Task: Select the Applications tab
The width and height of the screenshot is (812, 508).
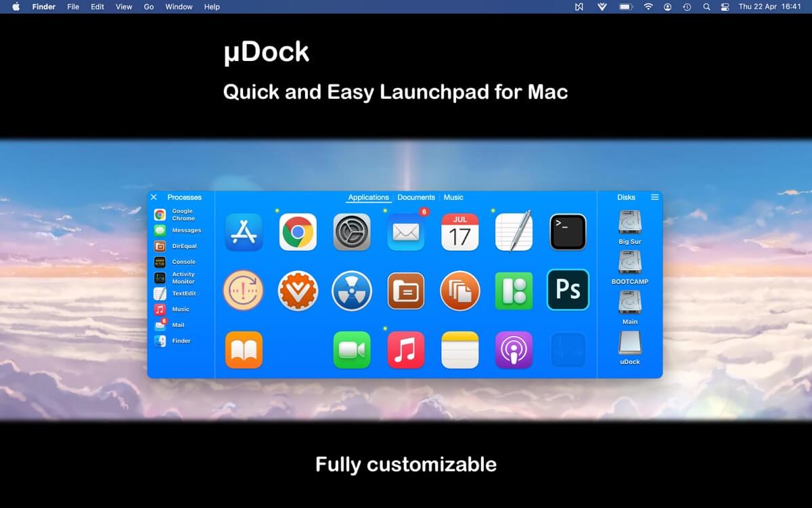Action: click(x=369, y=198)
